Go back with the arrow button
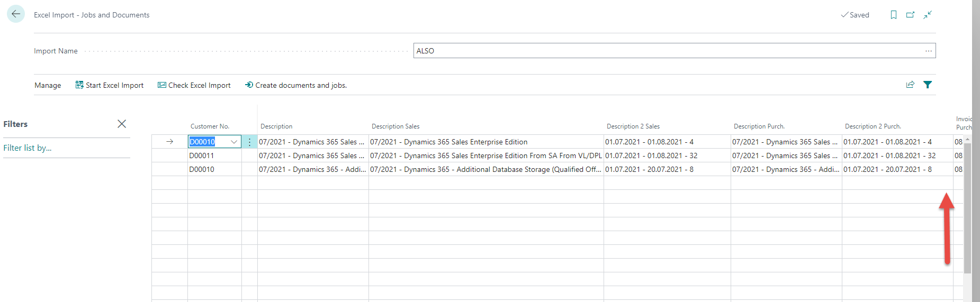 (16, 14)
